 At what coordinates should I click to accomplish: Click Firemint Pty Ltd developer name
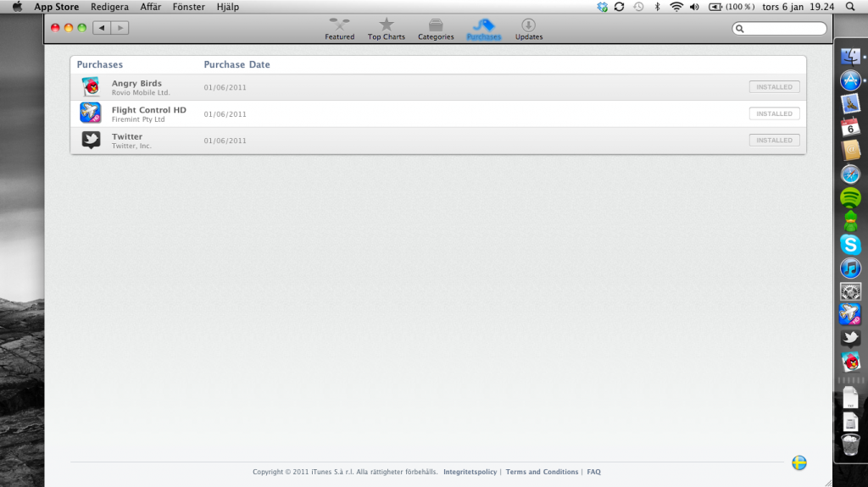click(138, 119)
